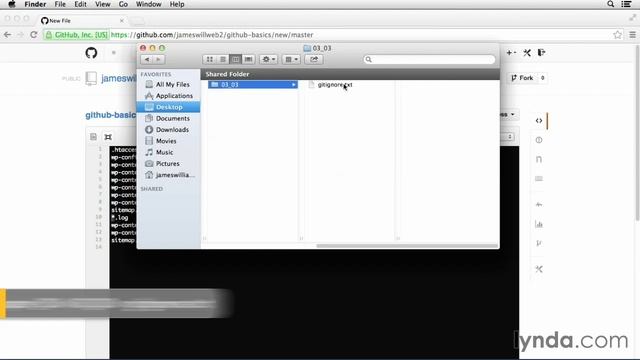
Task: Switch Finder to icon view
Action: [209, 60]
